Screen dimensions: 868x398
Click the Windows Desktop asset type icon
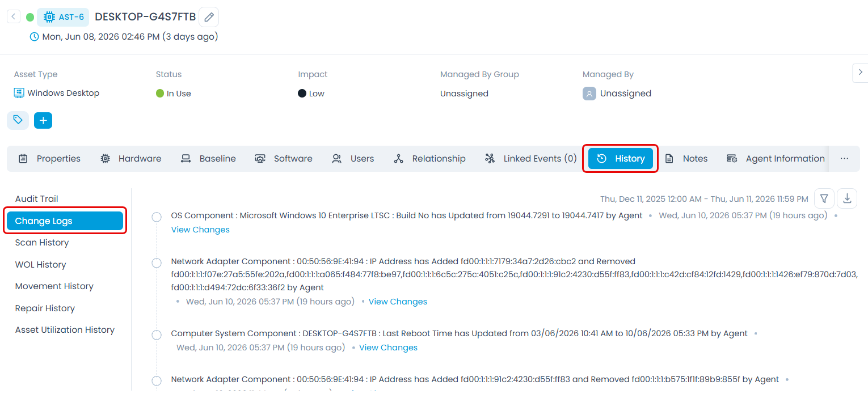pos(19,93)
